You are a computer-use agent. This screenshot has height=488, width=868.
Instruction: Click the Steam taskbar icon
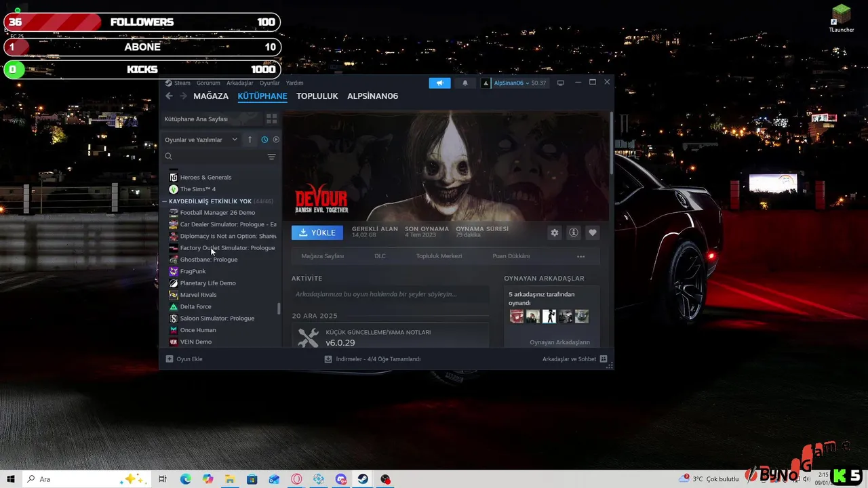click(x=363, y=479)
